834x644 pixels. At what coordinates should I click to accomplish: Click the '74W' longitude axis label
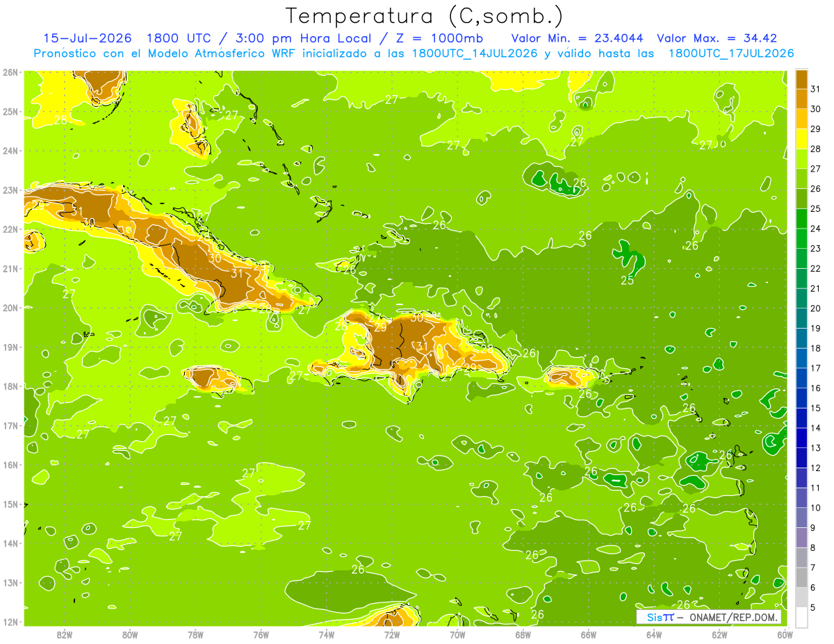click(x=327, y=634)
